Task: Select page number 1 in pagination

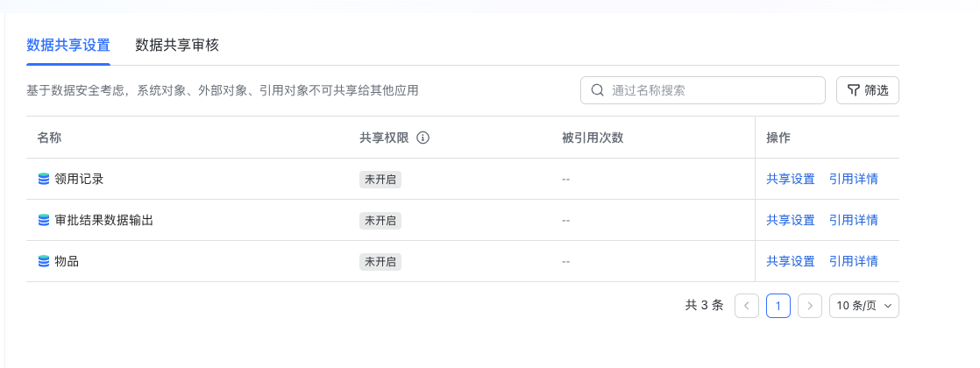Action: click(778, 306)
